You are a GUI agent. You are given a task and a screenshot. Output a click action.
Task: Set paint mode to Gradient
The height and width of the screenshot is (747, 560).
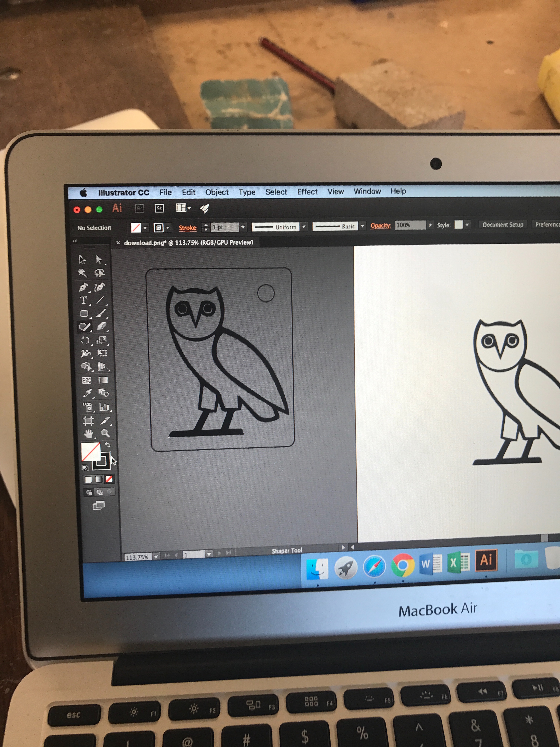(99, 479)
